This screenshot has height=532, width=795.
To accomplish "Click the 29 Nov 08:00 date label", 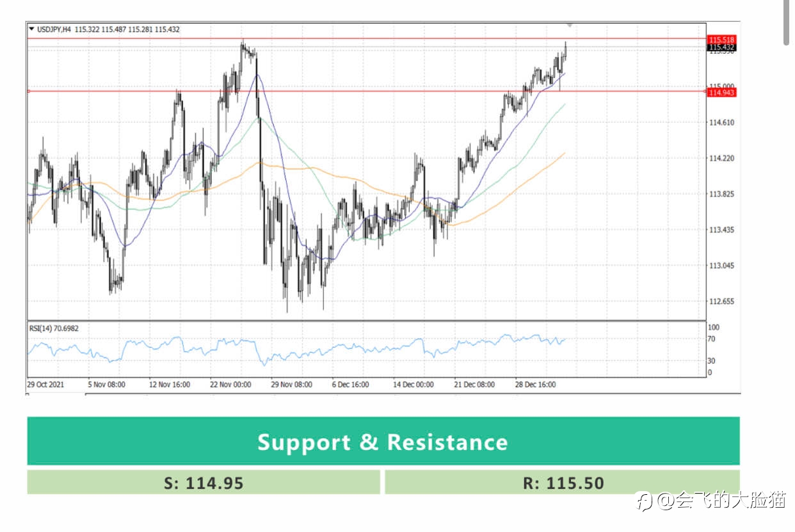I will 291,385.
